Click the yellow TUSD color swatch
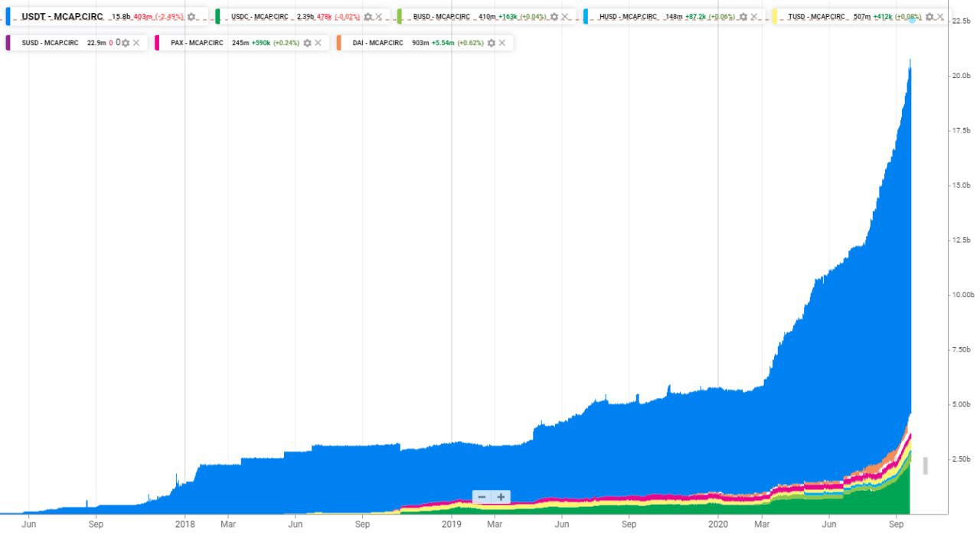This screenshot has height=536, width=980. tap(775, 17)
